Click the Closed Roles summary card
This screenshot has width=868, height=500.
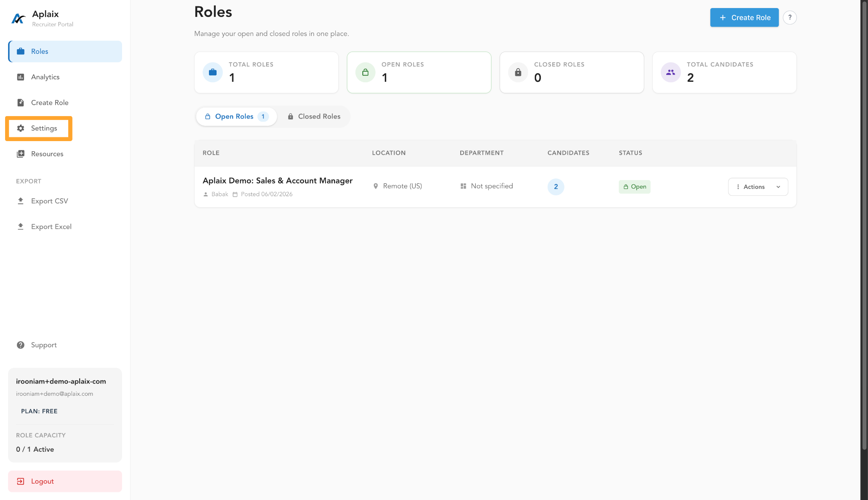point(572,72)
